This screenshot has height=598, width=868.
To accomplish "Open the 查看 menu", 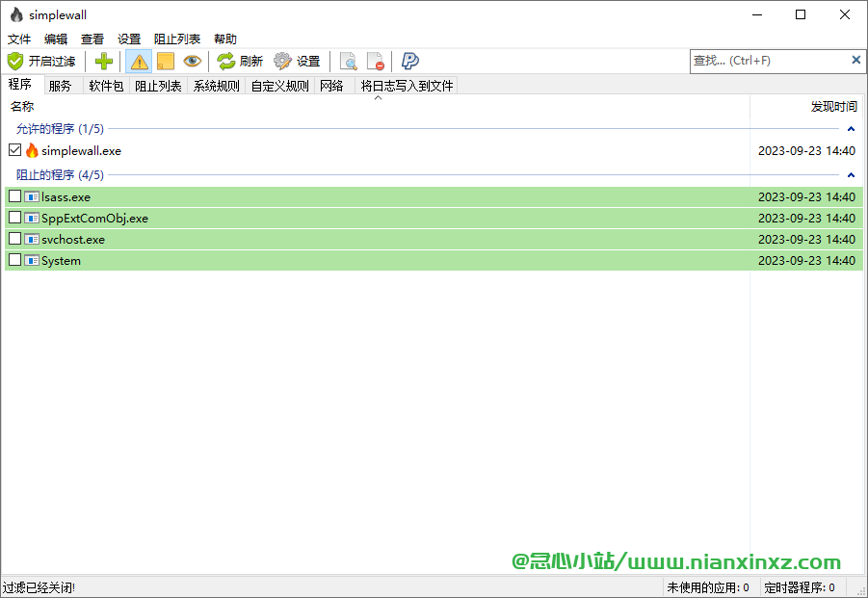I will (x=92, y=39).
